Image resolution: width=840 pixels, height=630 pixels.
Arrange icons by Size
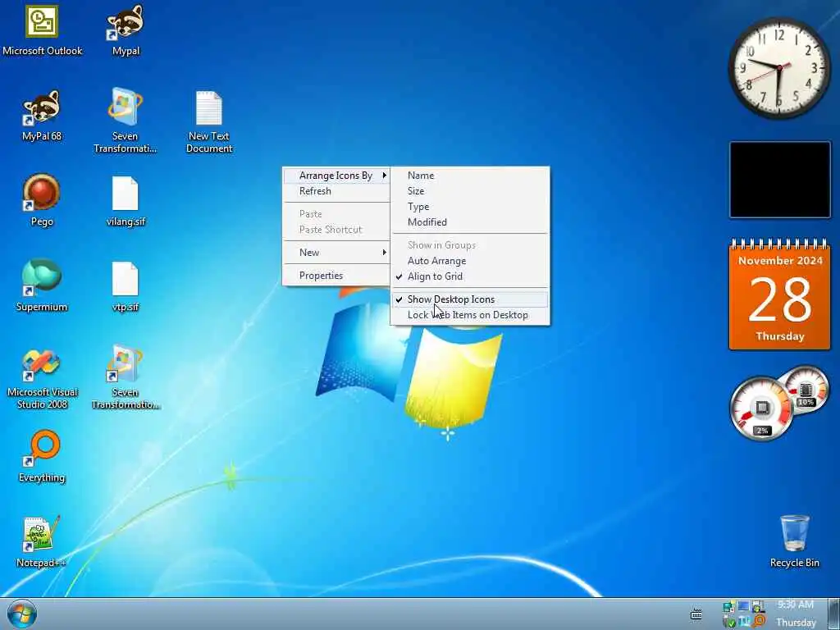click(x=470, y=190)
